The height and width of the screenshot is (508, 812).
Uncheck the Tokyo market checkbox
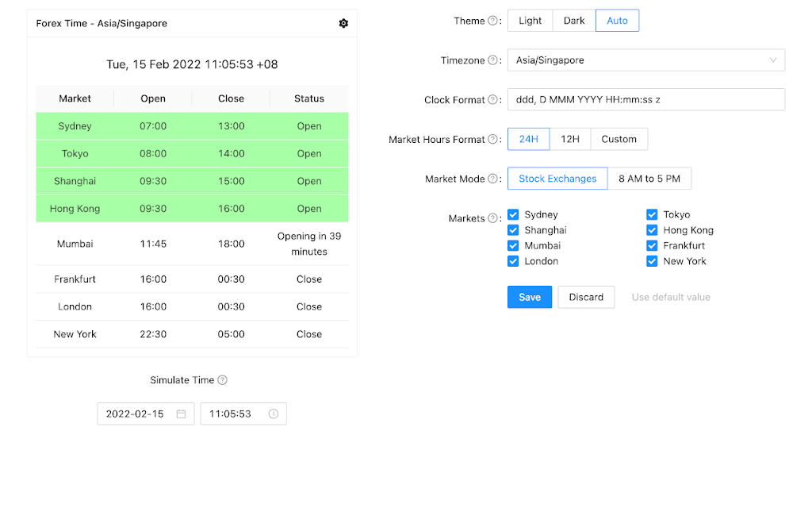(652, 214)
